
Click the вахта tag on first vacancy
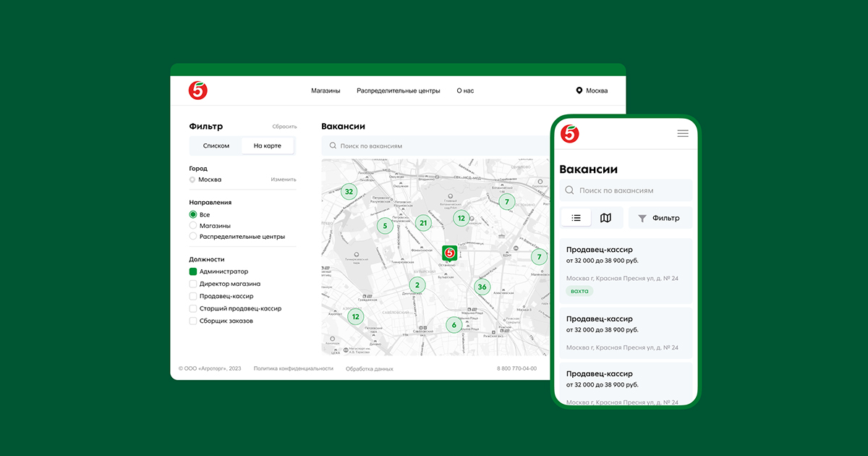point(579,291)
